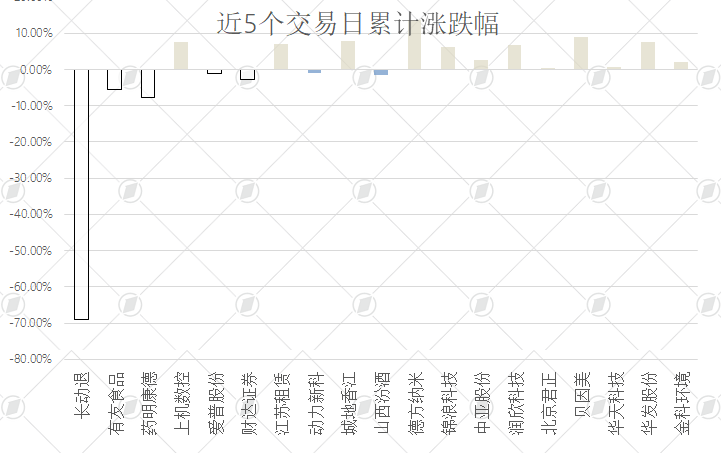Click axis label 财达证券
Screen dimensions: 721x453
(249, 403)
